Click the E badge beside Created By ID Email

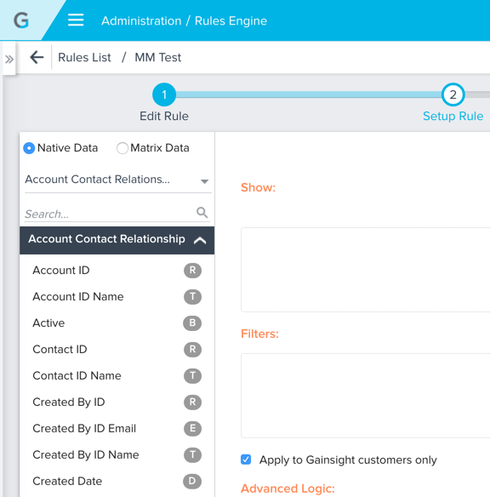coord(193,428)
